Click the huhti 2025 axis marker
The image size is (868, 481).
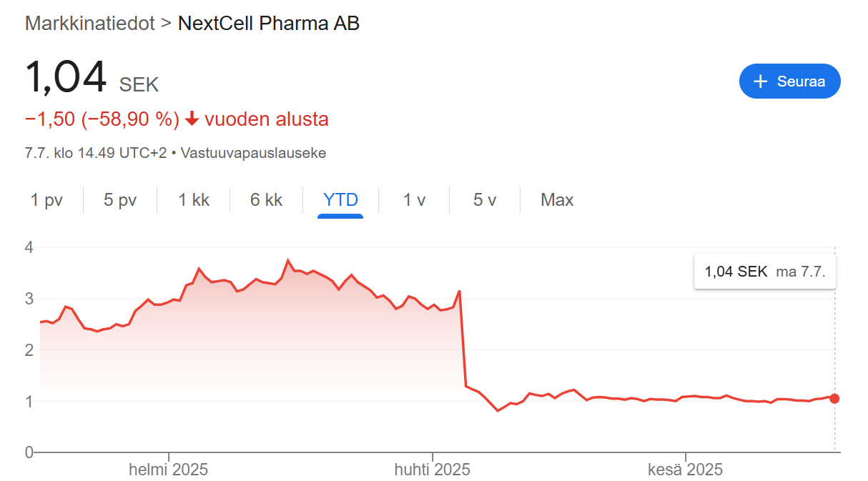pyautogui.click(x=433, y=470)
